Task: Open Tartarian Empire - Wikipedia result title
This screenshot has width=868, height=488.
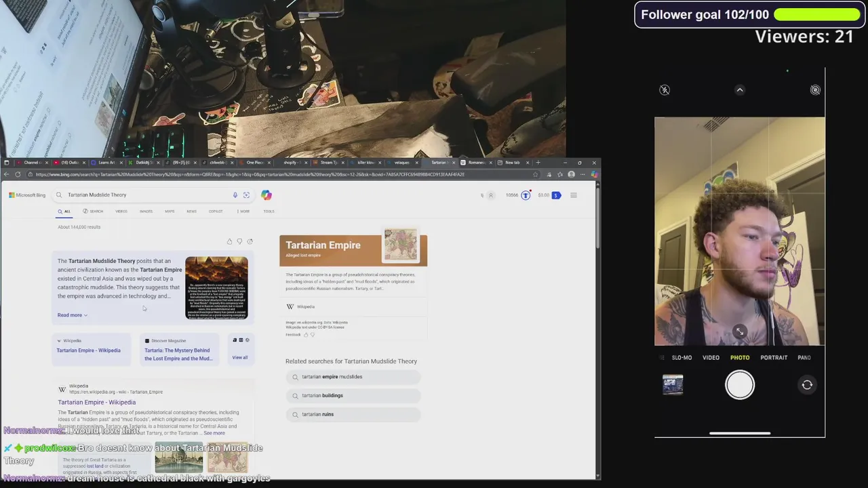Action: tap(97, 403)
